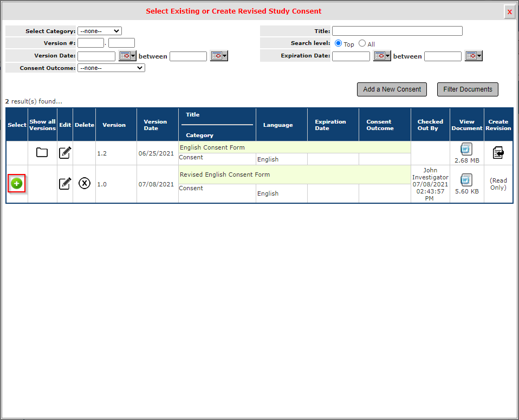The image size is (519, 420).
Task: Focus the first Version Date field
Action: (96, 56)
